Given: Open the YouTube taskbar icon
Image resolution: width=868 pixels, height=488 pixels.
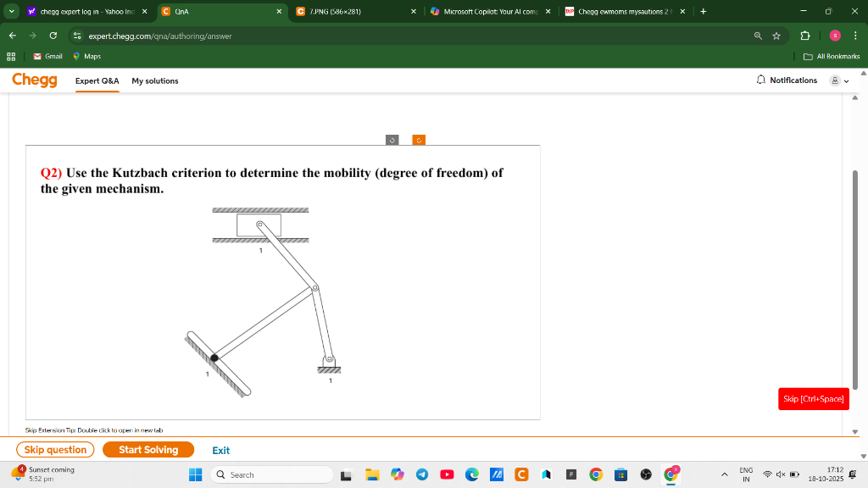Looking at the screenshot, I should click(x=447, y=474).
